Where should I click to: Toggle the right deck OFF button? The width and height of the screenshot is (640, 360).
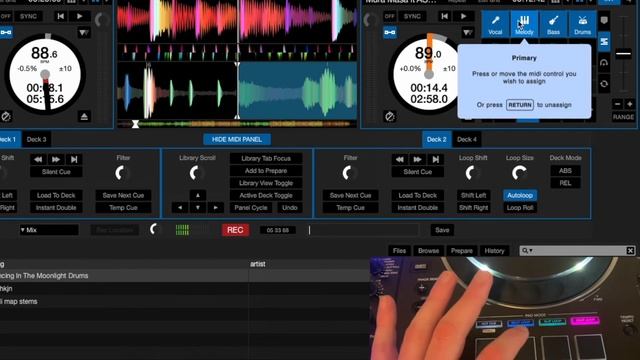point(390,16)
